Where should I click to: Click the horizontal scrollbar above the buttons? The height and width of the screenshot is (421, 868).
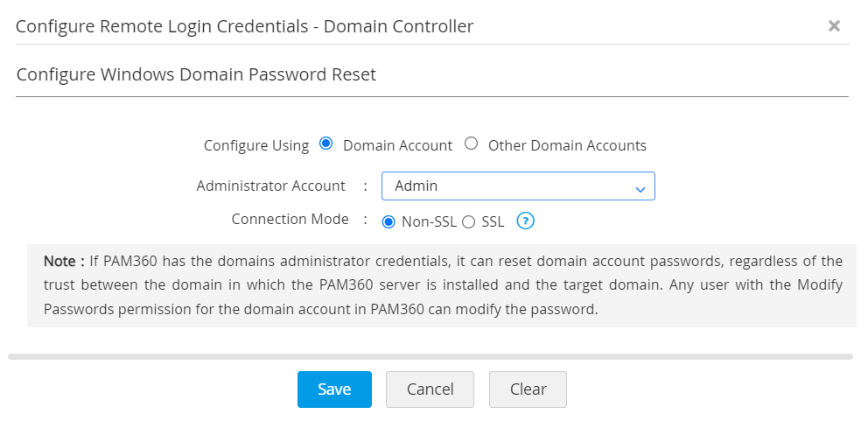(x=430, y=356)
